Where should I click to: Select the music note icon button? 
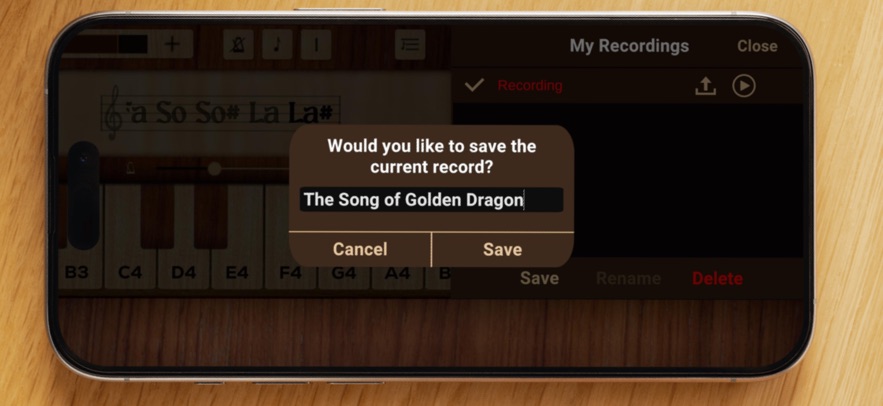tap(277, 44)
